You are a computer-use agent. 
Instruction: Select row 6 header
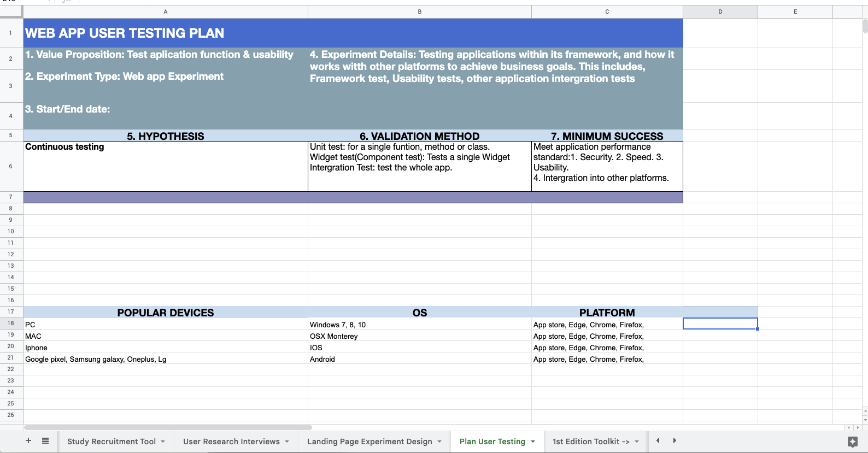click(11, 166)
